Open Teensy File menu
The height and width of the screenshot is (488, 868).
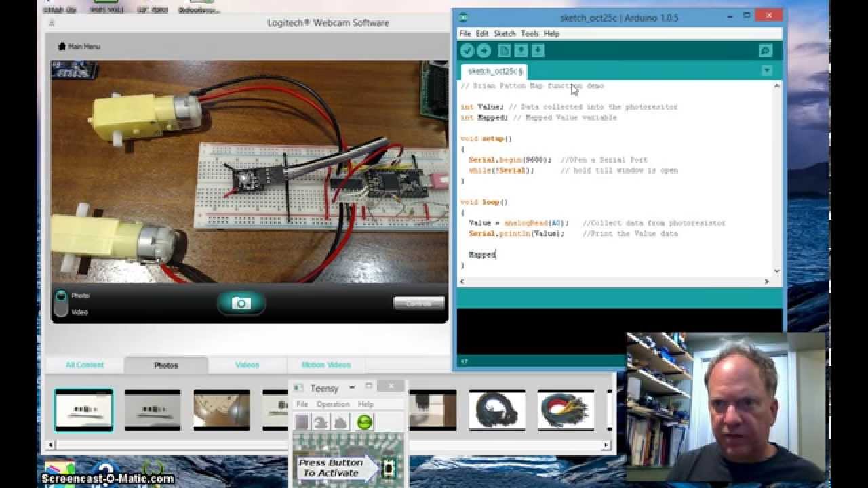click(302, 404)
